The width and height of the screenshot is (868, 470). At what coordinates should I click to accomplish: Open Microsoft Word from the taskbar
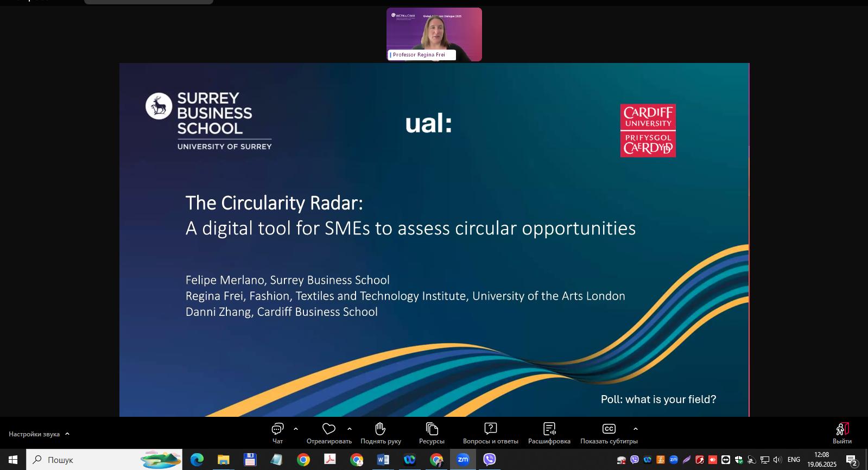[x=383, y=460]
